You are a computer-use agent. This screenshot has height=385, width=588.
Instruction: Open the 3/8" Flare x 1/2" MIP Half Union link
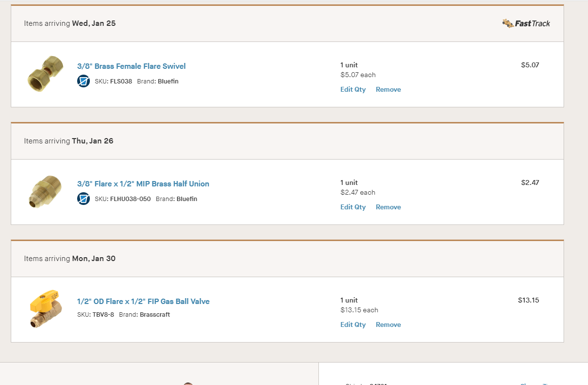coord(143,184)
